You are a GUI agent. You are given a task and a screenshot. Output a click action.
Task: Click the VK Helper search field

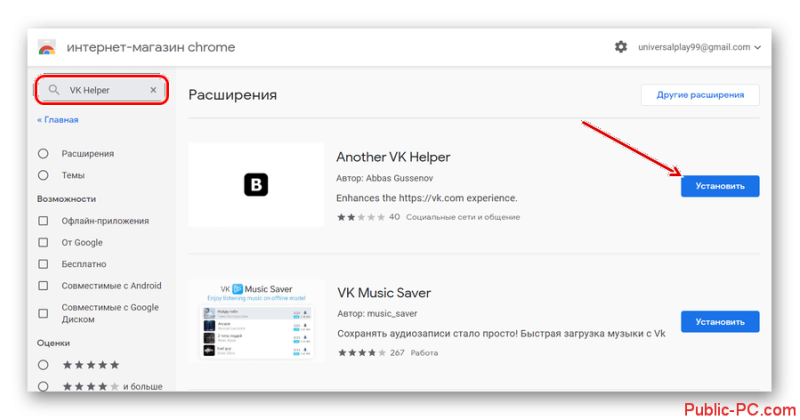click(102, 90)
